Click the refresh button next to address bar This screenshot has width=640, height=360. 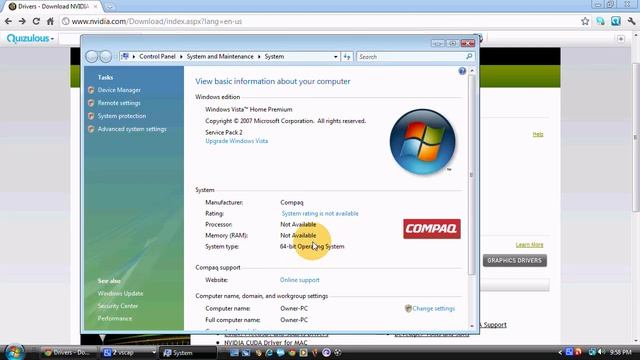347,57
